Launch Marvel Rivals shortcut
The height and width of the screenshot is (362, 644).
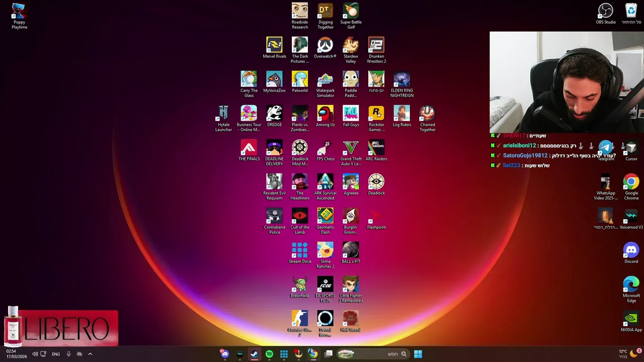click(x=274, y=48)
